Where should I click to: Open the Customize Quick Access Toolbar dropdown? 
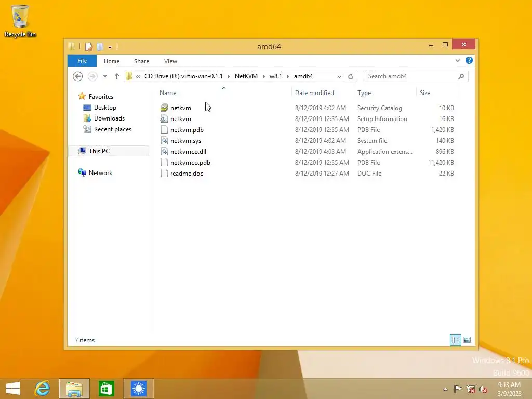click(110, 47)
